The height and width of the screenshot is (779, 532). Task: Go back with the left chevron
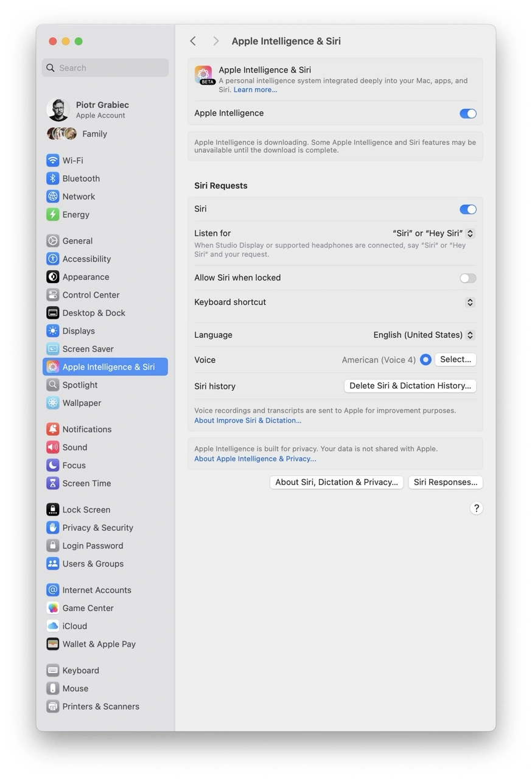click(193, 41)
